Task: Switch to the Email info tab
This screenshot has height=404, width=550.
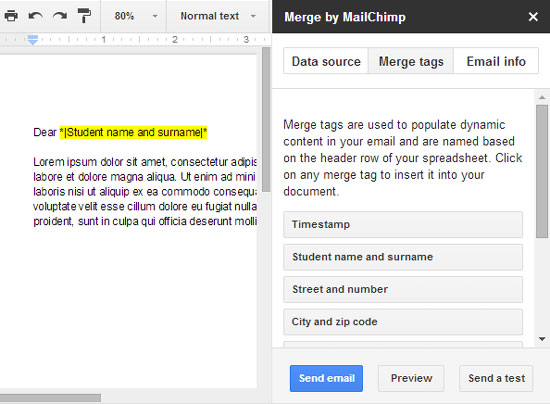Action: click(x=496, y=61)
